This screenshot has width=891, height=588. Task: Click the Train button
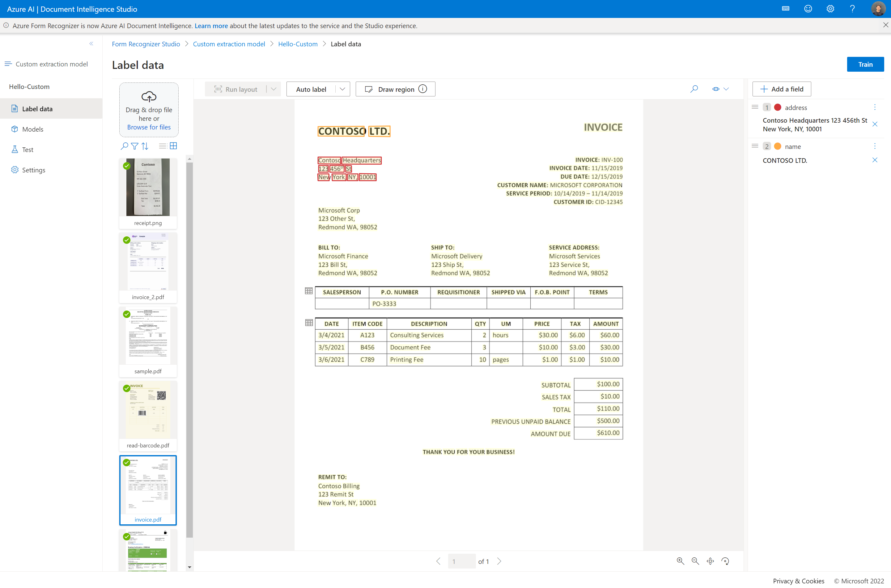pyautogui.click(x=865, y=64)
